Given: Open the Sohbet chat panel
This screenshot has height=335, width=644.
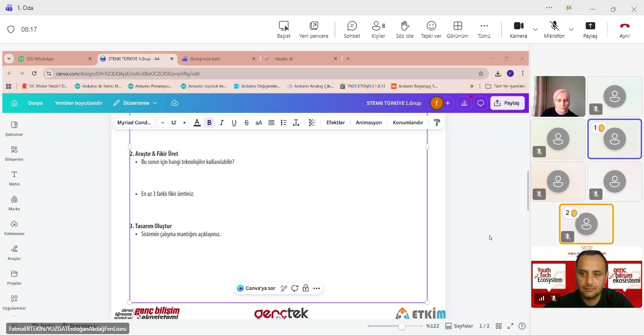Looking at the screenshot, I should tap(351, 29).
